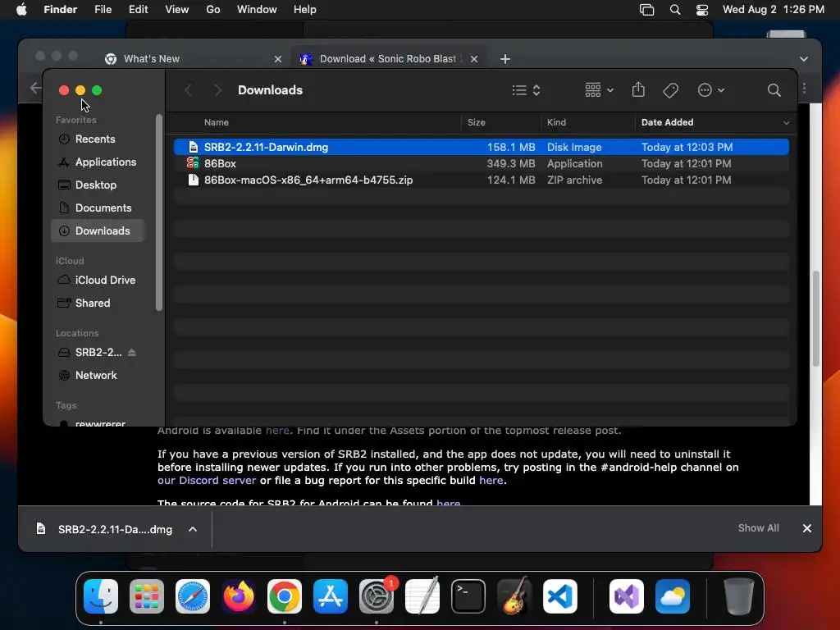This screenshot has width=840, height=630.
Task: Open TextEdit from the Dock
Action: (x=422, y=596)
